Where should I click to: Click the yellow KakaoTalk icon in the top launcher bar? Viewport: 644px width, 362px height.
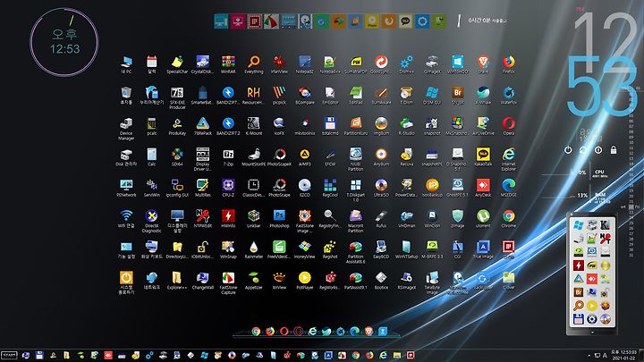405,21
